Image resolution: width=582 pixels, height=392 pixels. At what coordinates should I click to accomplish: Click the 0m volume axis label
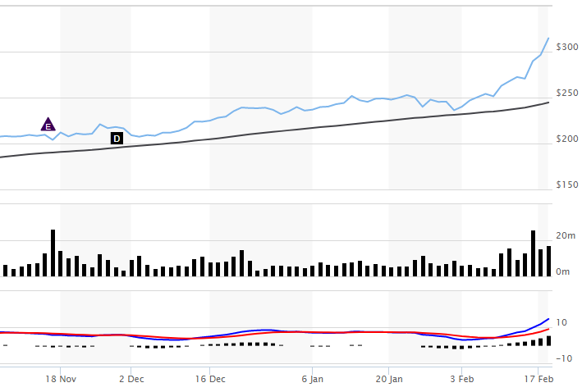coord(563,272)
